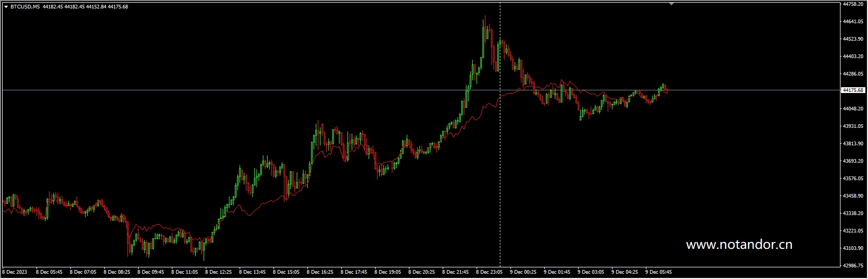
Task: Click price scale value 44641.05
Action: click(853, 22)
